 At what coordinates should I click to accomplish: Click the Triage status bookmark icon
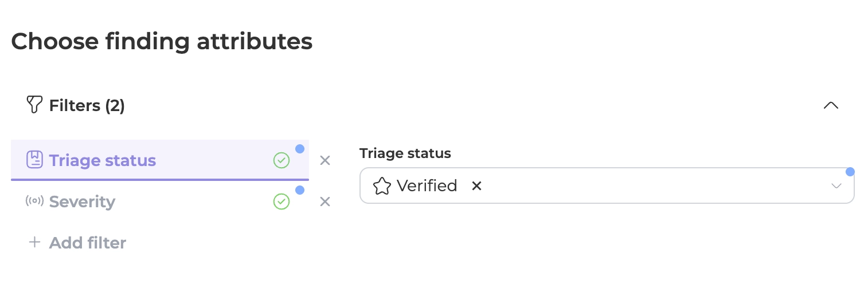coord(35,160)
